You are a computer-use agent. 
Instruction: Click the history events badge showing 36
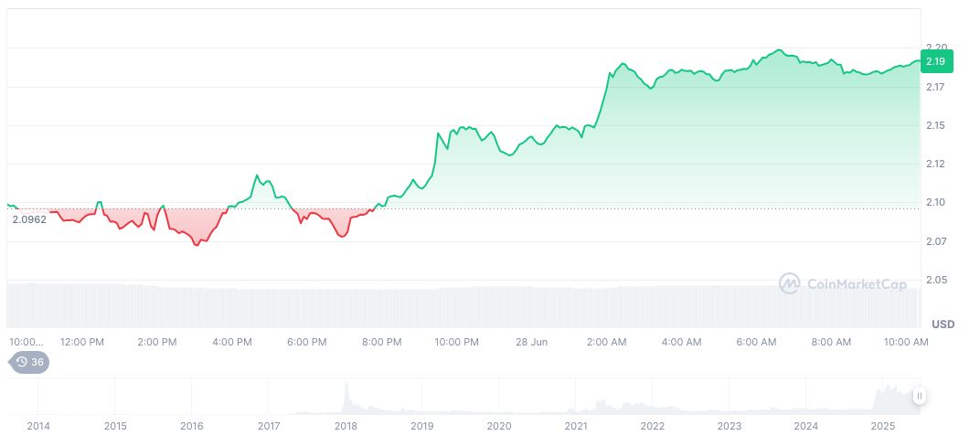point(29,362)
